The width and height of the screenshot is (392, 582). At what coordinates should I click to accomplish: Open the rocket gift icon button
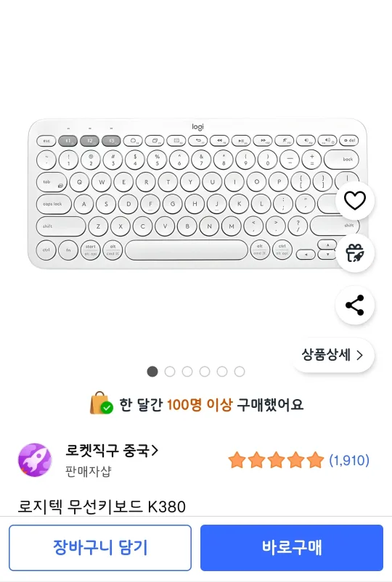click(355, 253)
